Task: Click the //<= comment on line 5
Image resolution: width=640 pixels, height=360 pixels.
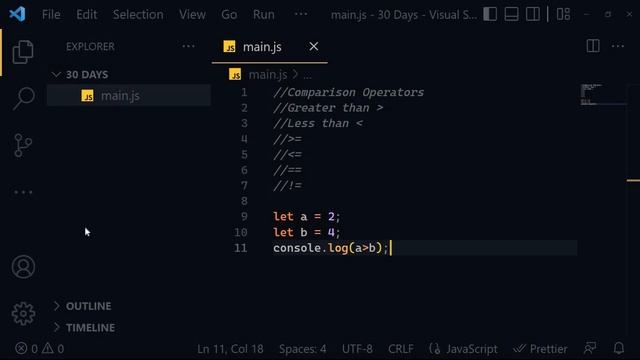Action: click(x=288, y=155)
